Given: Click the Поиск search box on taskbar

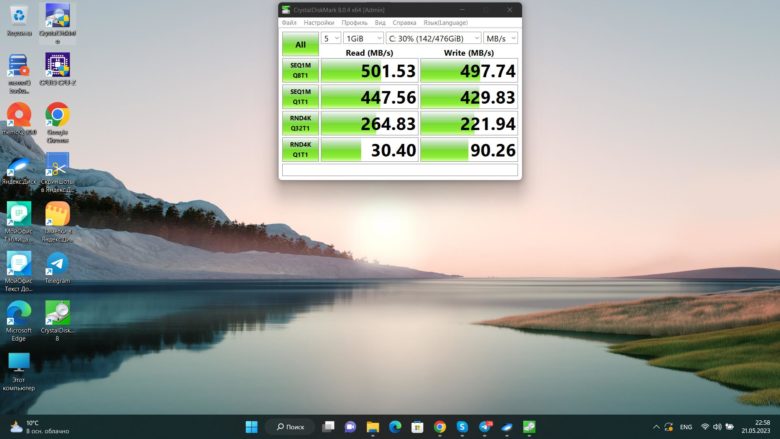Looking at the screenshot, I should click(290, 427).
